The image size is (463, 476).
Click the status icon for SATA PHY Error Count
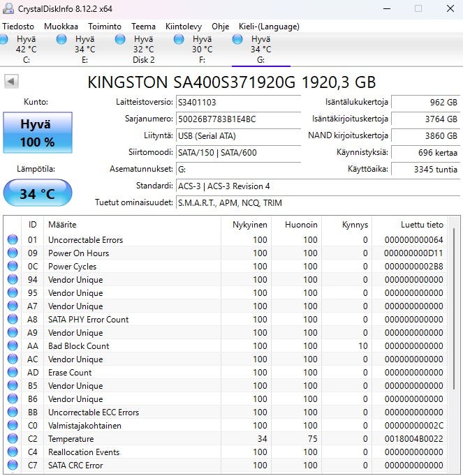click(13, 319)
